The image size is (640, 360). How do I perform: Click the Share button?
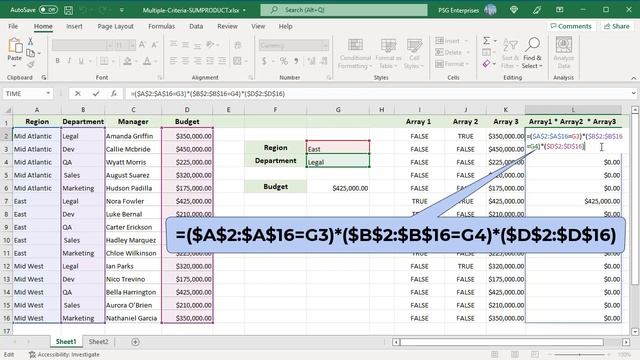616,26
